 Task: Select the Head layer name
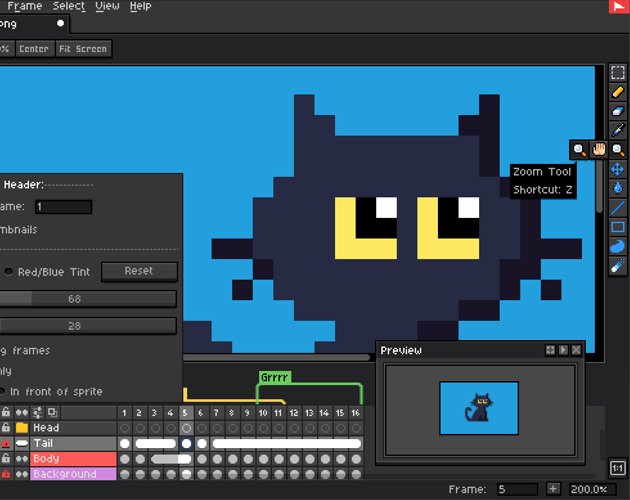(x=74, y=428)
